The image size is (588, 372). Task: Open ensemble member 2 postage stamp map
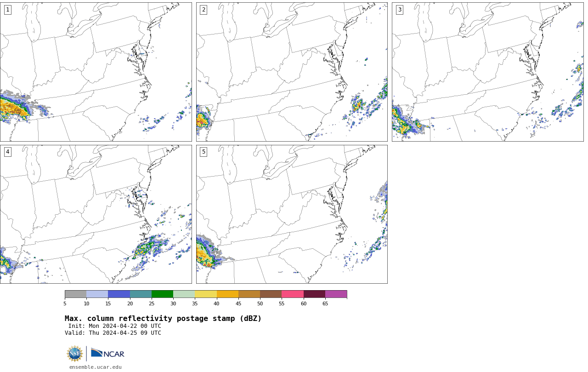point(292,72)
